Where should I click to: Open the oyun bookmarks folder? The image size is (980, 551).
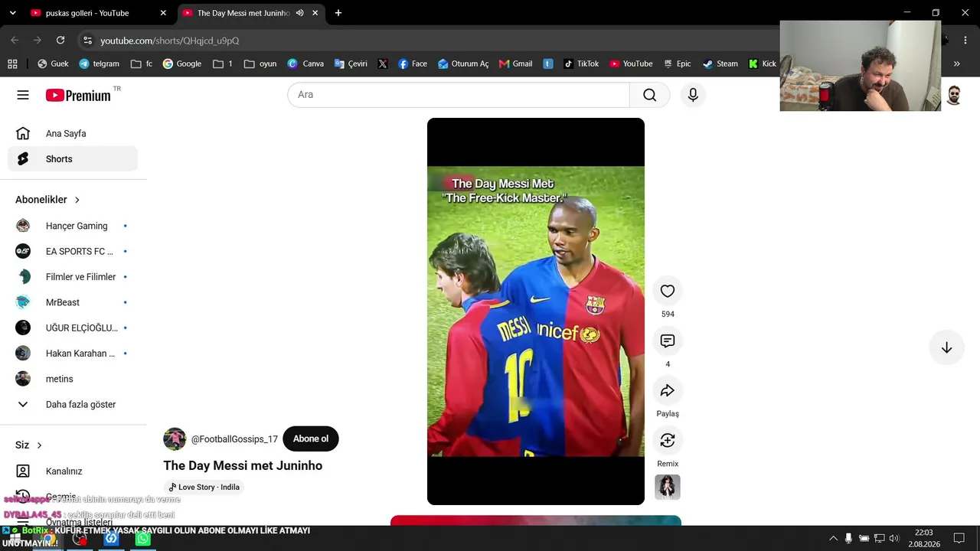tap(260, 64)
